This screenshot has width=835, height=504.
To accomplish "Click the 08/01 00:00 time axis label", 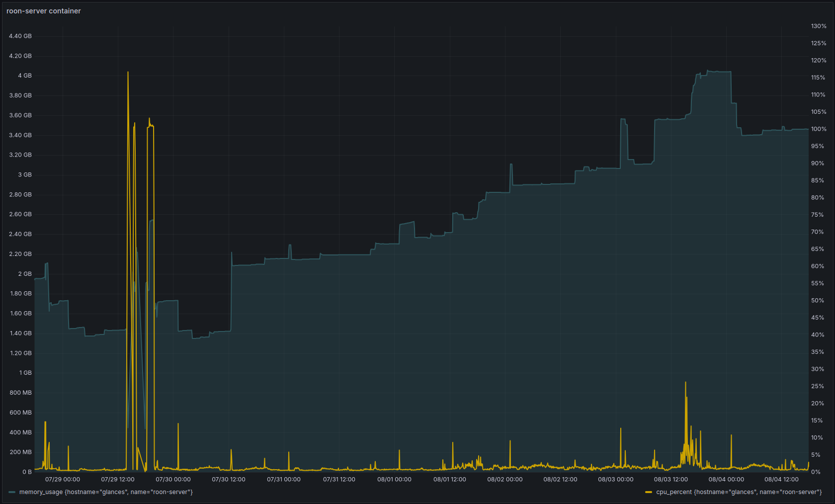I will 394,480.
